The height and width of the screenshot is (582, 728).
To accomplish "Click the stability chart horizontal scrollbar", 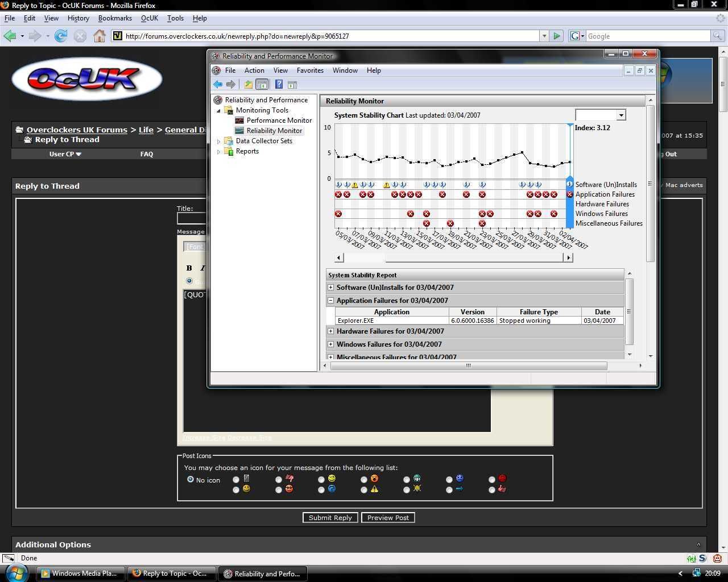I will [x=453, y=258].
